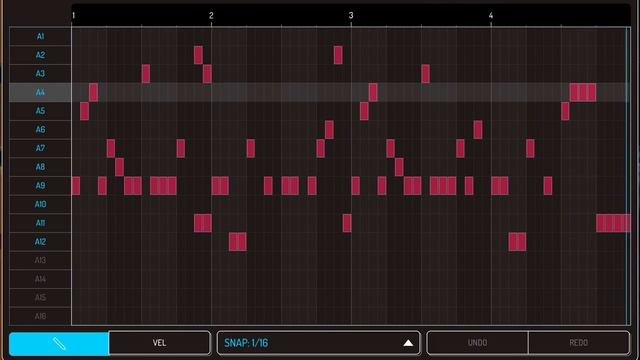Select the A10 pad row label

[40, 204]
